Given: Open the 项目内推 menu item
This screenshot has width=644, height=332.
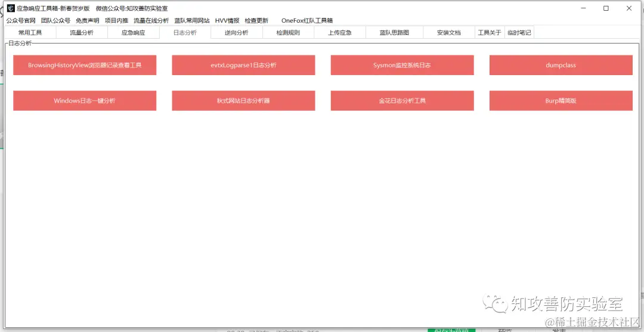Looking at the screenshot, I should tap(116, 20).
